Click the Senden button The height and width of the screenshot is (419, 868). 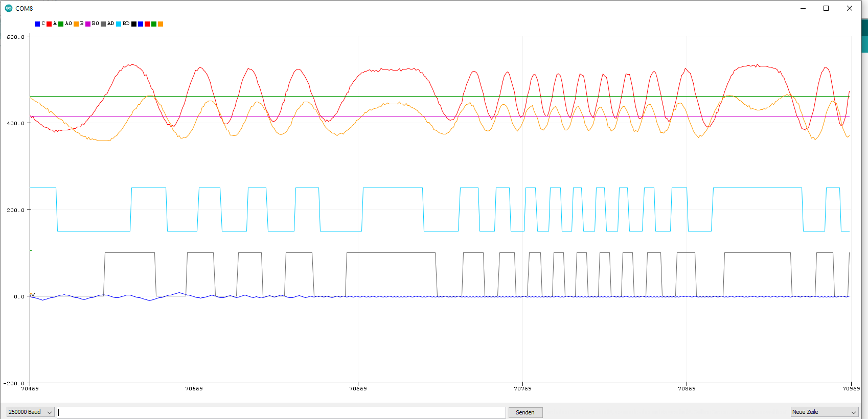coord(526,412)
